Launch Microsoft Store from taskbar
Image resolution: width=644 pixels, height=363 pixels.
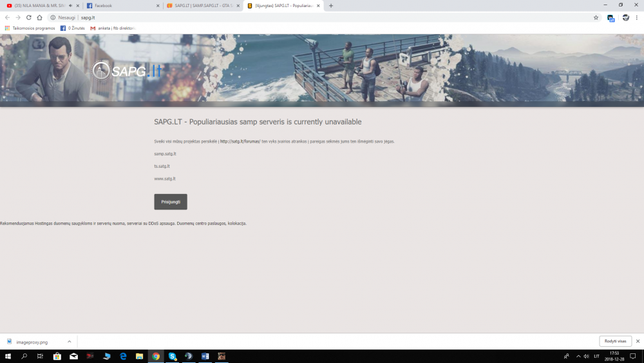click(57, 357)
